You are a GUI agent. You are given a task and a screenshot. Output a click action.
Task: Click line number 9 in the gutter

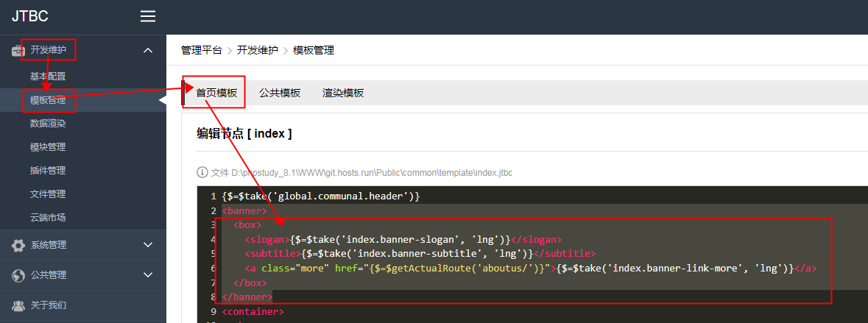pyautogui.click(x=213, y=311)
